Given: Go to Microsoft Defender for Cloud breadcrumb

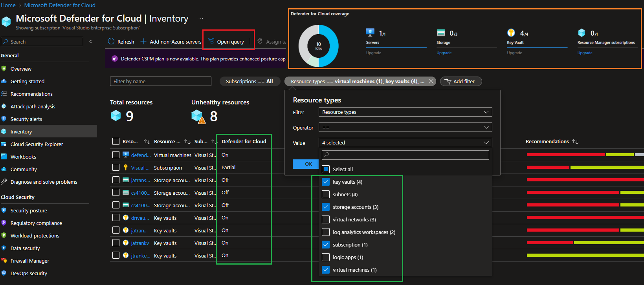Looking at the screenshot, I should click(60, 5).
